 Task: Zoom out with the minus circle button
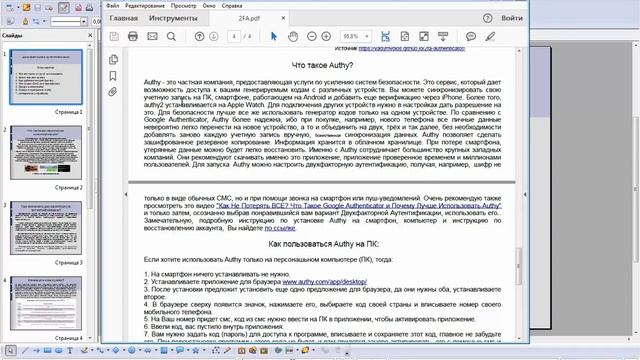point(311,36)
